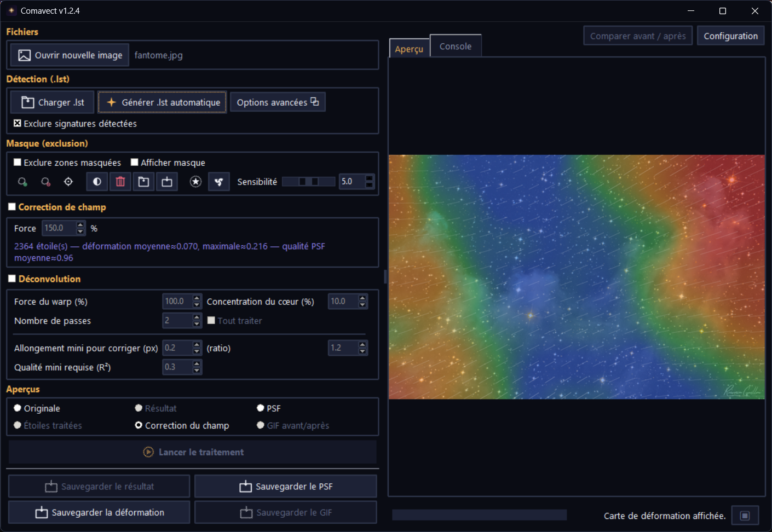Save the mask using the export icon

point(167,182)
